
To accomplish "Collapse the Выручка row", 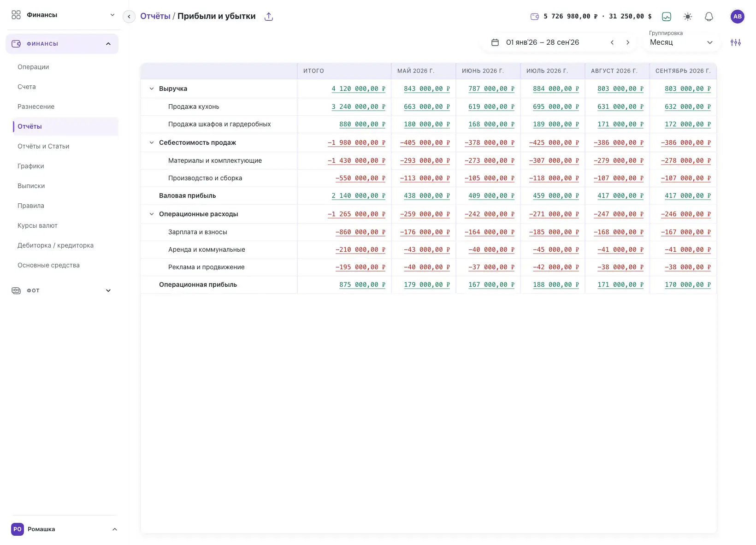I will coord(152,89).
